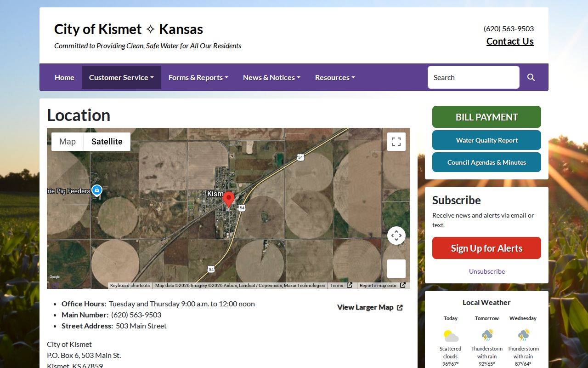Click the Main Number list line
The image size is (588, 368).
[x=111, y=315]
